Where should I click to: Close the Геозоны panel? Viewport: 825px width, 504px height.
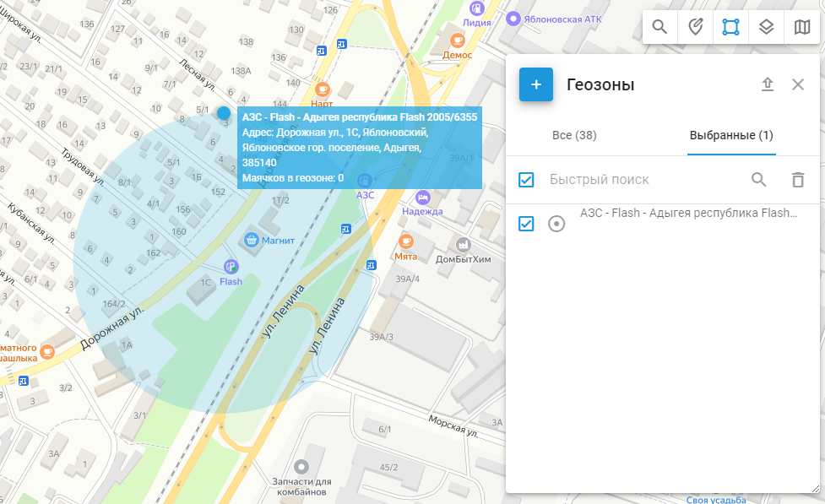click(798, 84)
